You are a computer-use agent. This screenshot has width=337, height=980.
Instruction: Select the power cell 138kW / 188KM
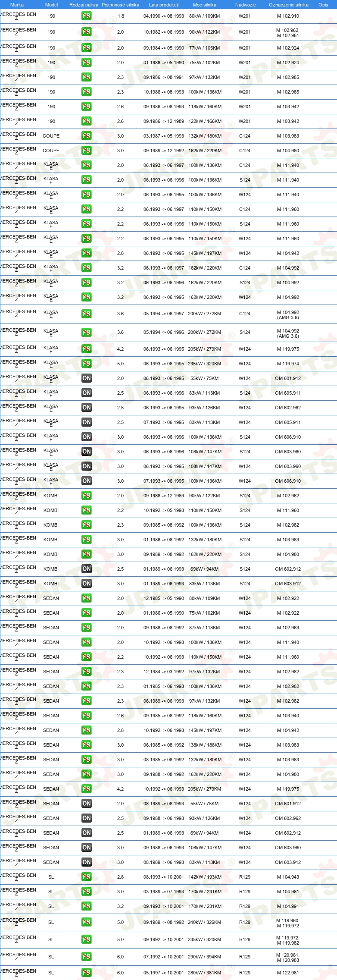[205, 745]
